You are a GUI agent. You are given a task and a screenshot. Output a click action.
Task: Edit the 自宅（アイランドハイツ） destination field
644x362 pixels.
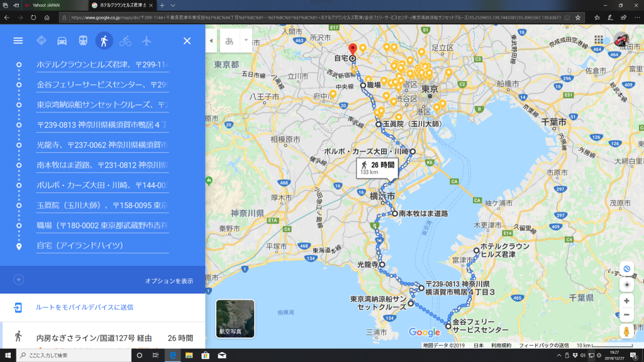(x=103, y=246)
